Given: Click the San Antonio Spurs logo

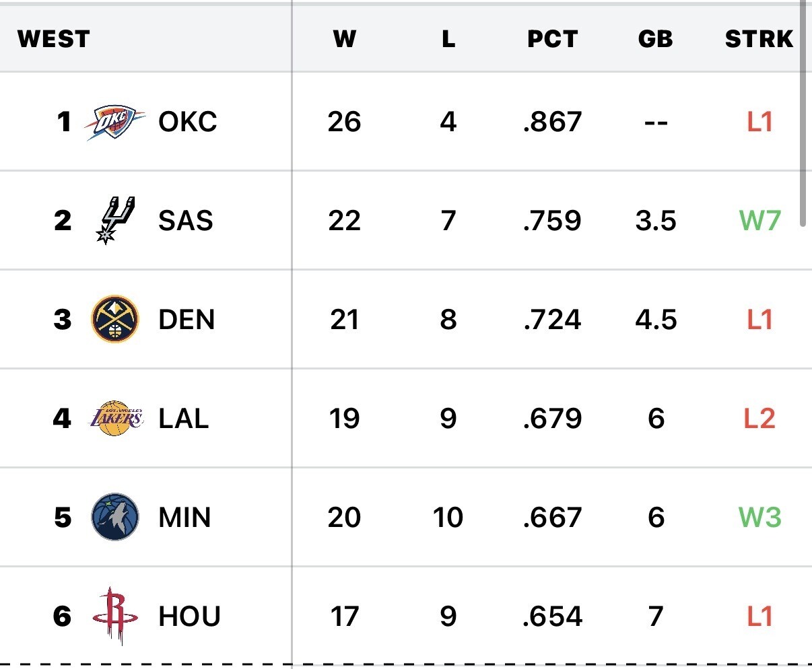Looking at the screenshot, I should (x=116, y=220).
